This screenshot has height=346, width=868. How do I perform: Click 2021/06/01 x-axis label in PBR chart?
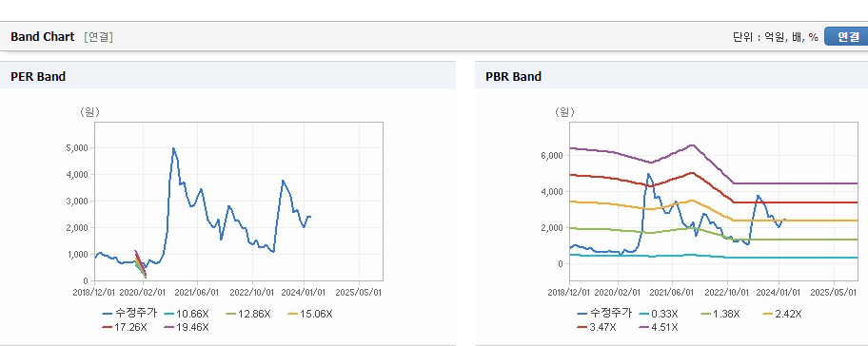pyautogui.click(x=672, y=292)
